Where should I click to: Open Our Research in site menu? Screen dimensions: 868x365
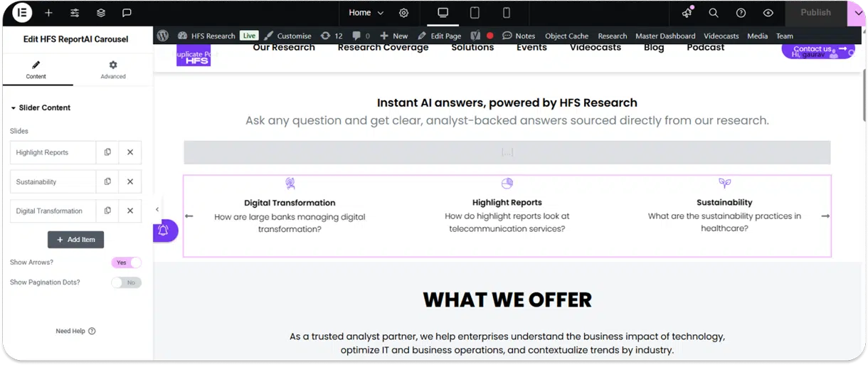click(x=284, y=48)
